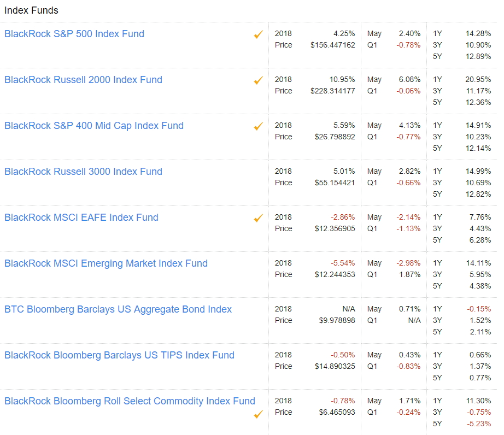Open BlackRock MSCI Emerging Market Index Fund
The width and height of the screenshot is (504, 435).
[106, 263]
